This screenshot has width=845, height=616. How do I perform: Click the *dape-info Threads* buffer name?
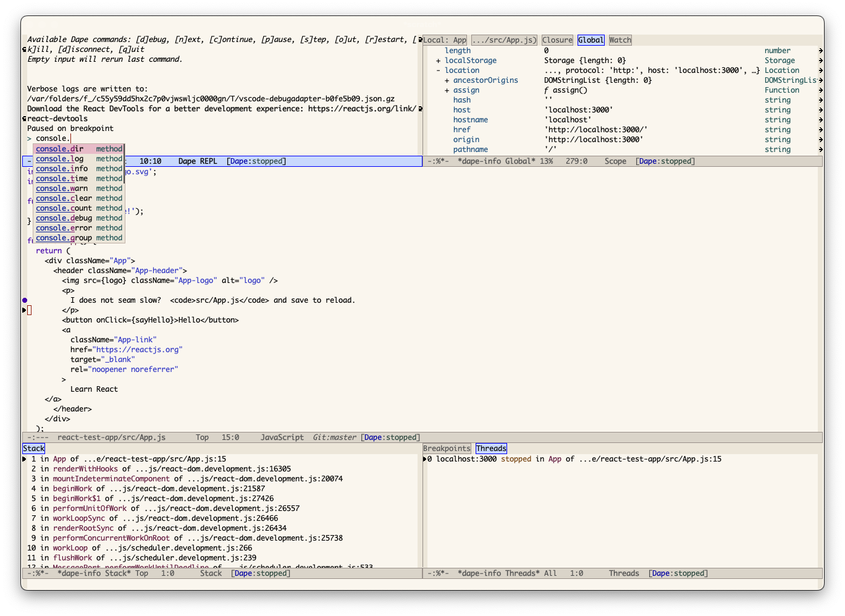498,573
